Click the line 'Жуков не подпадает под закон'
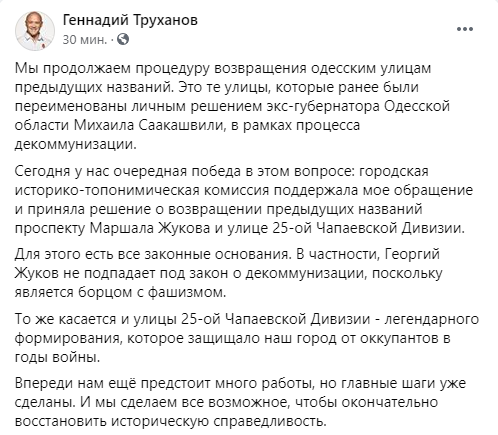 tap(229, 273)
